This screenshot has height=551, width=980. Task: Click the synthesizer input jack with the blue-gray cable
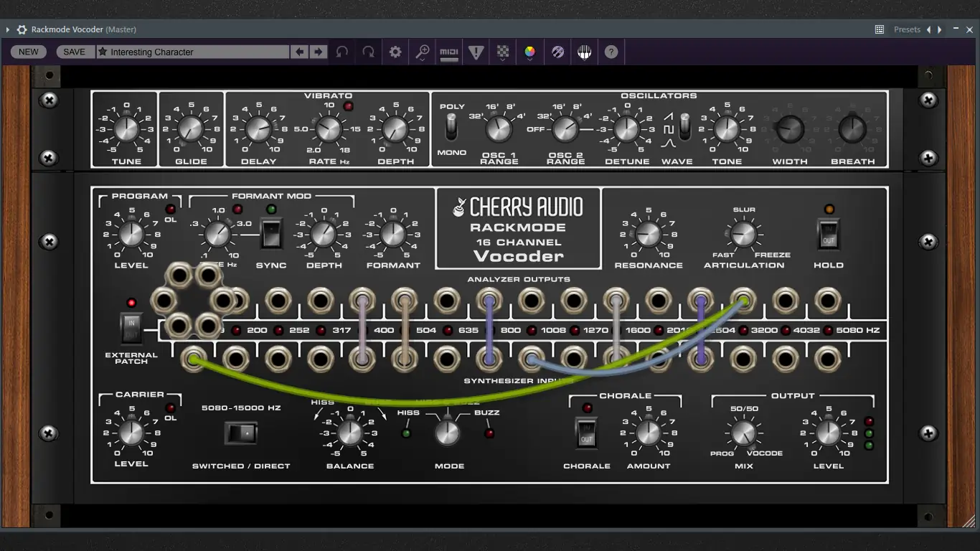tap(531, 359)
